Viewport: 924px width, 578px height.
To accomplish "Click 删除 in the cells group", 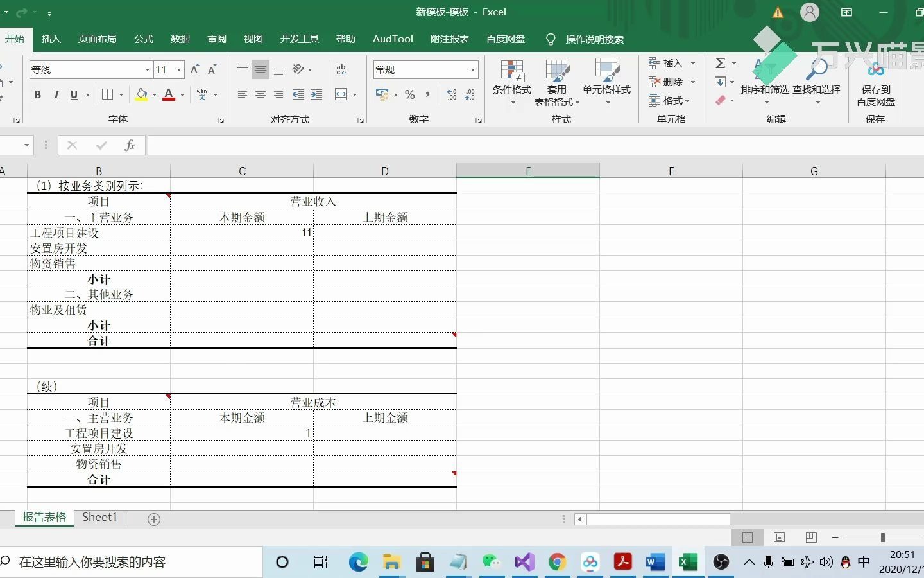I will tap(672, 82).
